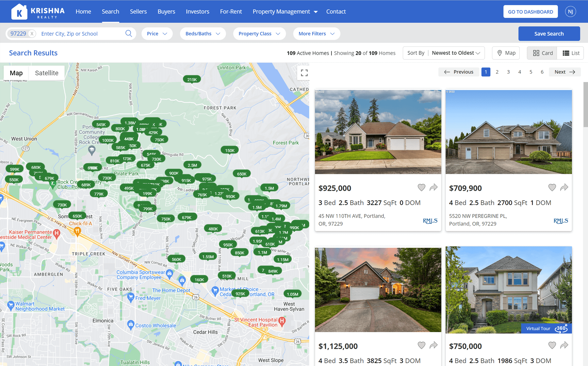This screenshot has width=588, height=366.
Task: Open the $925,000 house photo
Action: click(378, 132)
